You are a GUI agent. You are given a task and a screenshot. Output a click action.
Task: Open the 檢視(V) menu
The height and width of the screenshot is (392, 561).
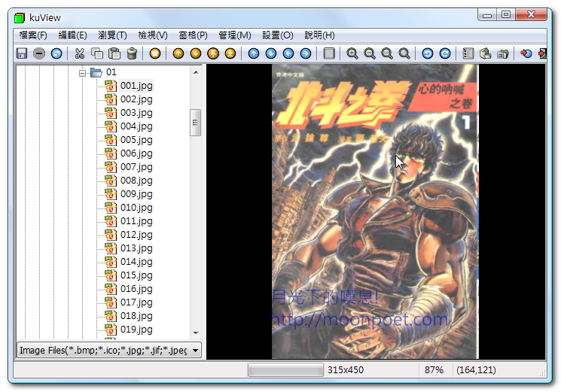coord(153,35)
